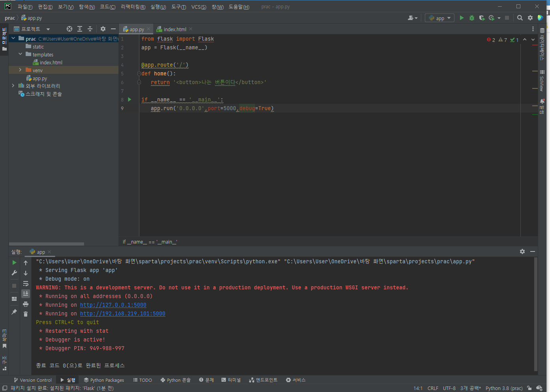Toggle soft-wrap in run console
The width and height of the screenshot is (550, 392).
pos(26,283)
